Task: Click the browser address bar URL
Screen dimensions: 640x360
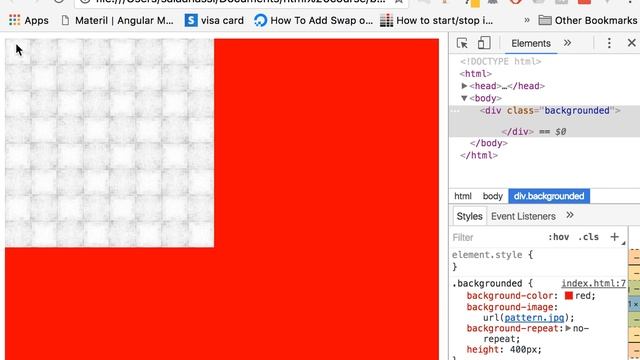Action: (241, 2)
